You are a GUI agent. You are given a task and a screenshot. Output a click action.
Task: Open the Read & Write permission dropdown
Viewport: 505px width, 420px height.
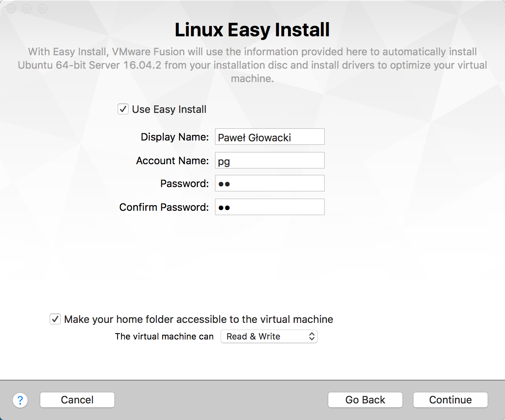click(x=269, y=336)
